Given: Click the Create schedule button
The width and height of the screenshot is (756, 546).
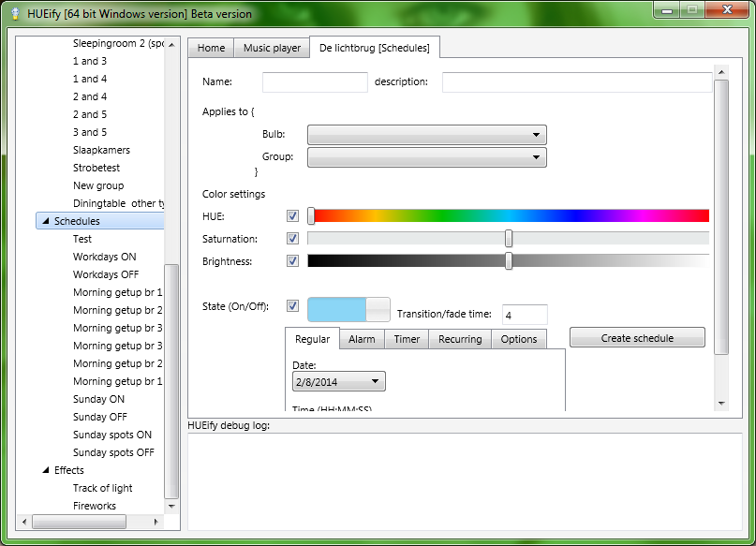Looking at the screenshot, I should [637, 338].
